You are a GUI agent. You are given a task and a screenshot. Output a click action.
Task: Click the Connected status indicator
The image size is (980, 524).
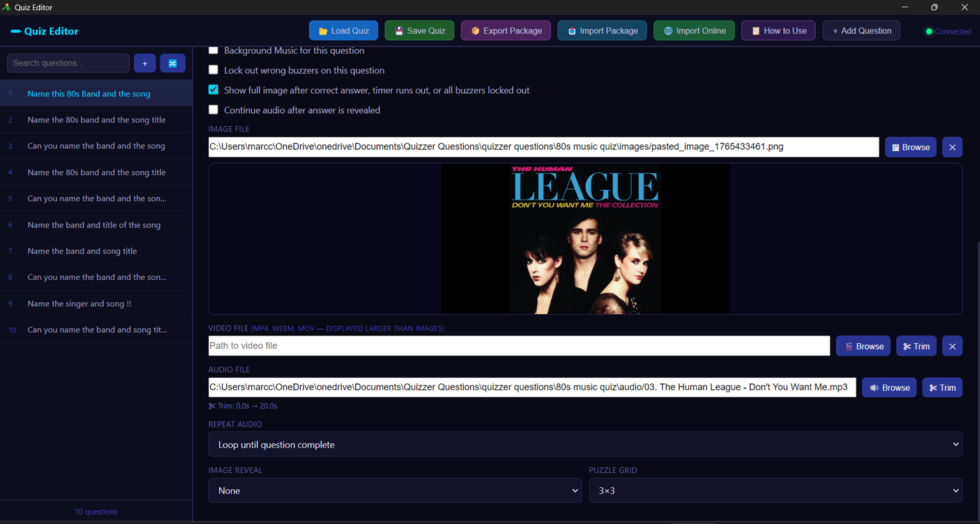point(948,31)
